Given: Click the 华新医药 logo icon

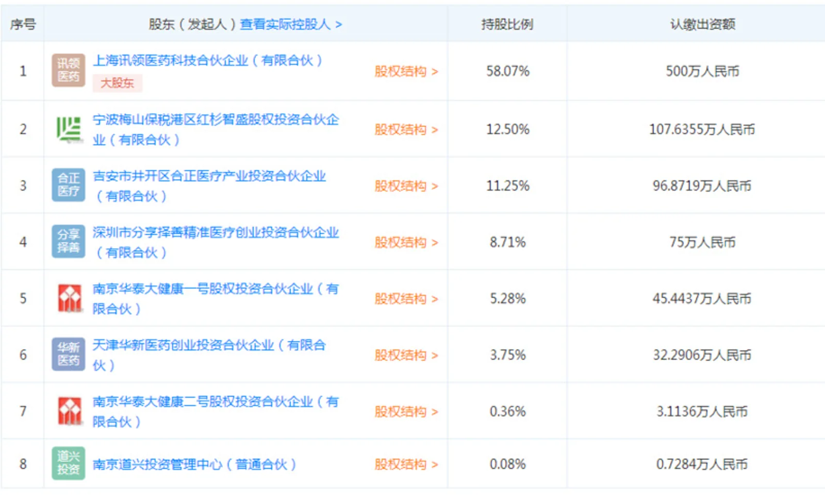Looking at the screenshot, I should tap(68, 354).
